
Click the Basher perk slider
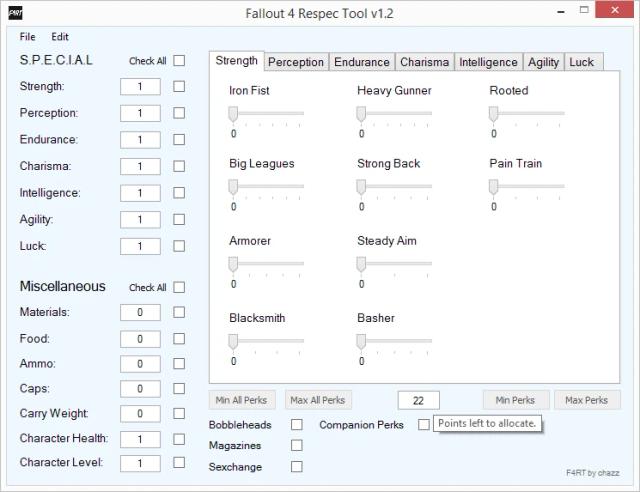(394, 342)
